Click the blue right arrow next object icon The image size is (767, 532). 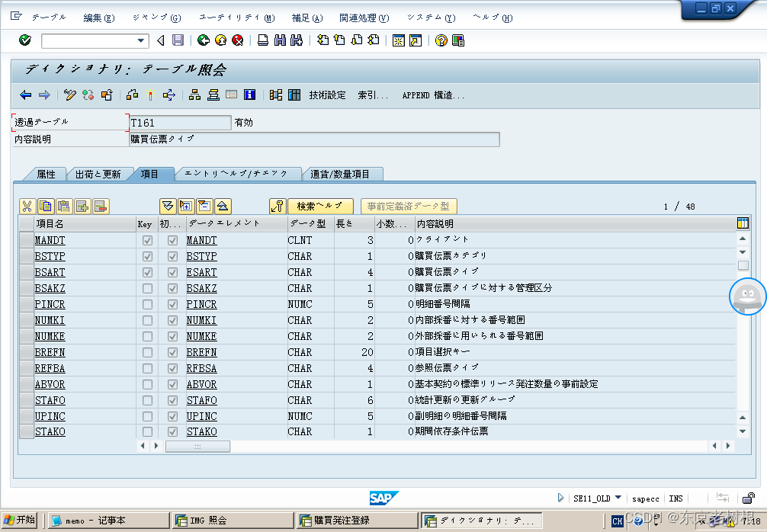[x=44, y=95]
